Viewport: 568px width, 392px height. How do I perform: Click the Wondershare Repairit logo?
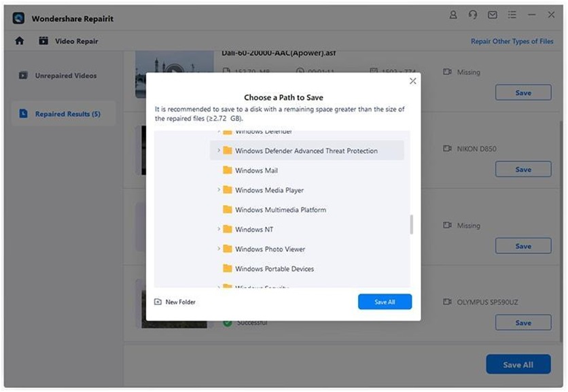(18, 18)
